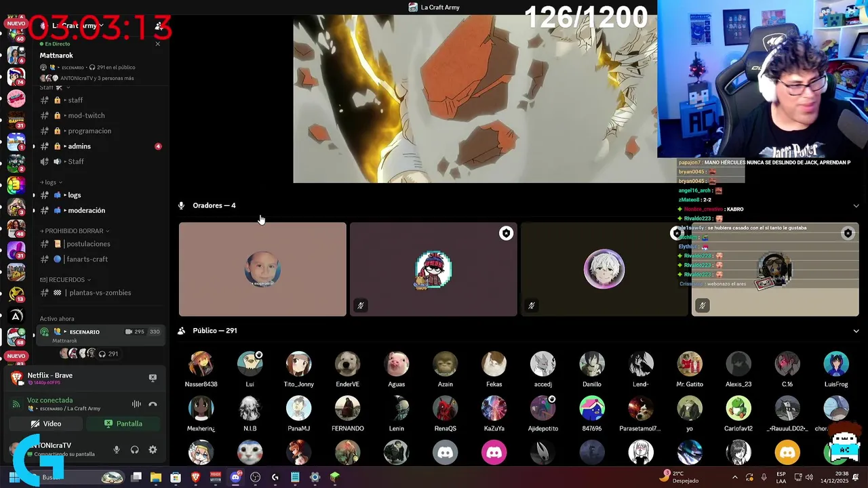Deafen audio with the headphones icon
Screen dimensions: 868x488
click(134, 449)
